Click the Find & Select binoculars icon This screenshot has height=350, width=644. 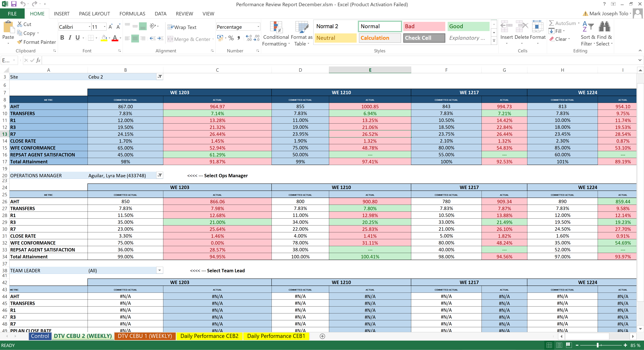pyautogui.click(x=605, y=27)
